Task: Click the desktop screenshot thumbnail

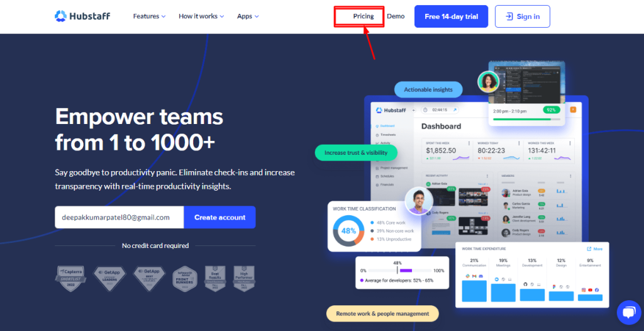Action: [x=527, y=82]
